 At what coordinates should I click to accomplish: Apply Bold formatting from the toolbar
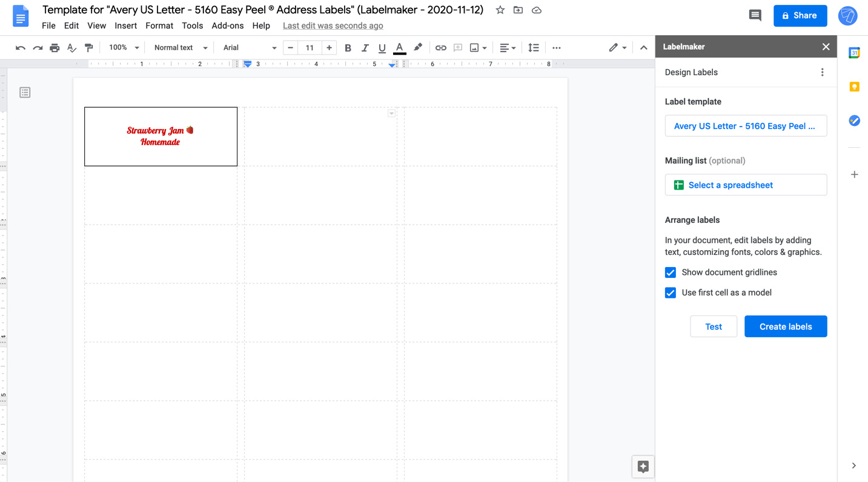coord(348,48)
